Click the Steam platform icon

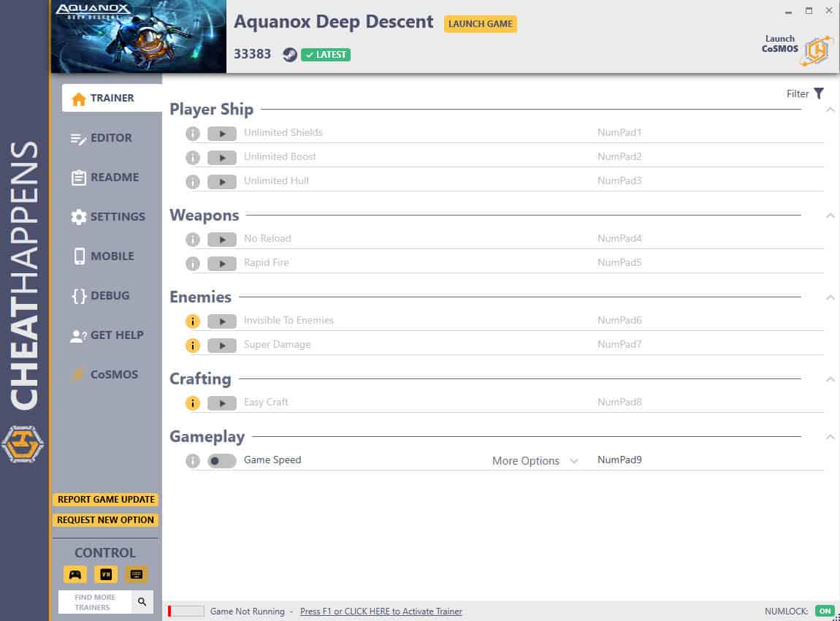(x=290, y=55)
